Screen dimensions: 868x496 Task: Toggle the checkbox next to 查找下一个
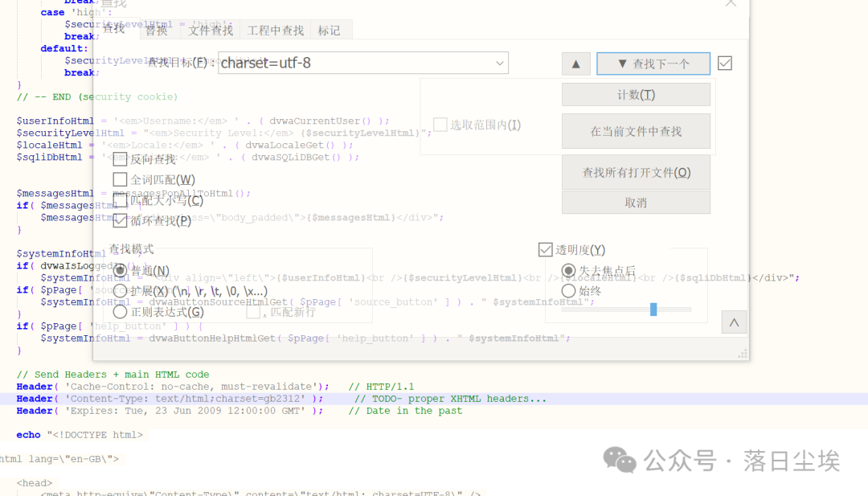[725, 64]
